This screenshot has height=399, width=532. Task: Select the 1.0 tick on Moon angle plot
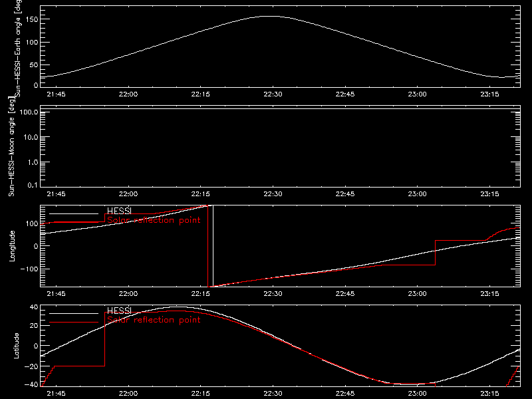[33, 162]
